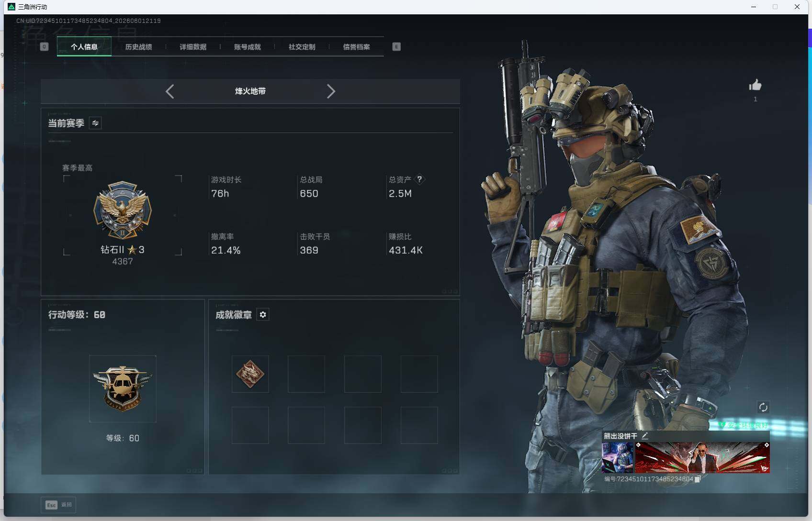Click the 三角洲行动 window title icon
The width and height of the screenshot is (812, 521).
(x=11, y=7)
